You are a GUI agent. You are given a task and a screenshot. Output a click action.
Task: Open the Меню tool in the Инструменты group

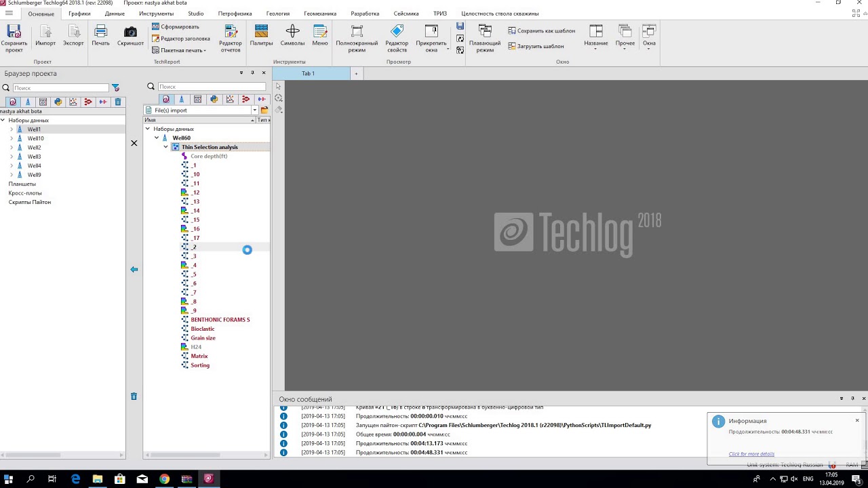coord(320,36)
